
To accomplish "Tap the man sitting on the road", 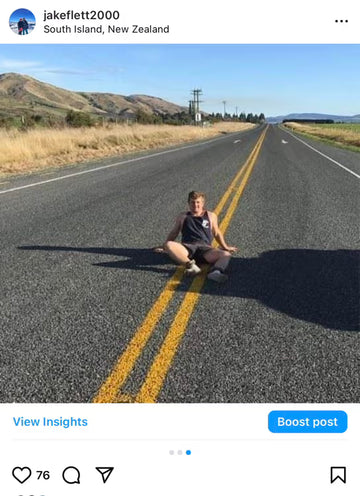I will point(197,237).
